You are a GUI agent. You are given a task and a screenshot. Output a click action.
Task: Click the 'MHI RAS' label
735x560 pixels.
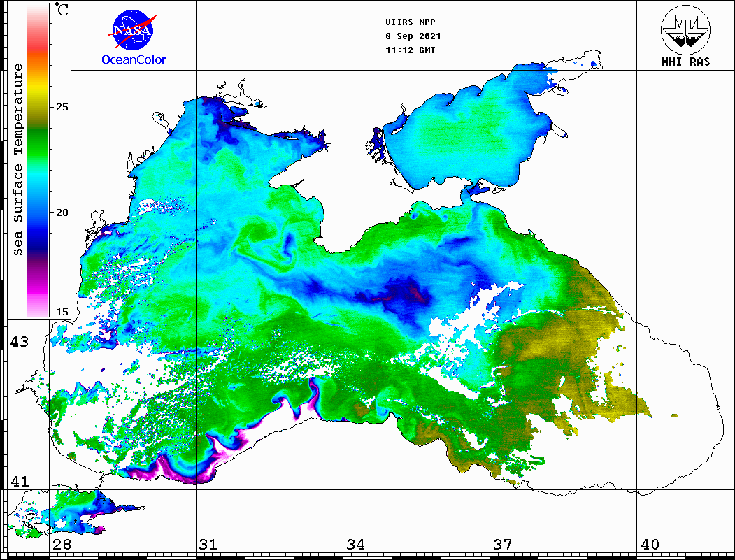686,62
